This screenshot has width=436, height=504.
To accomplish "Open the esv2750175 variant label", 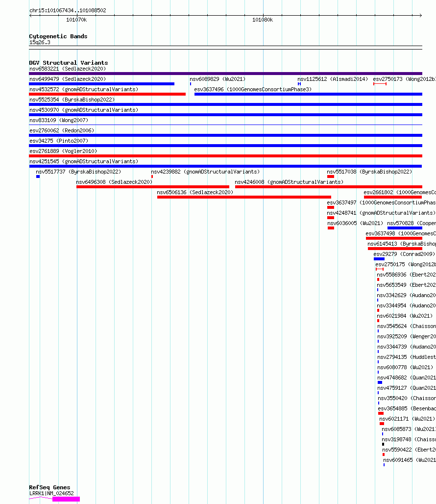I will (x=406, y=264).
